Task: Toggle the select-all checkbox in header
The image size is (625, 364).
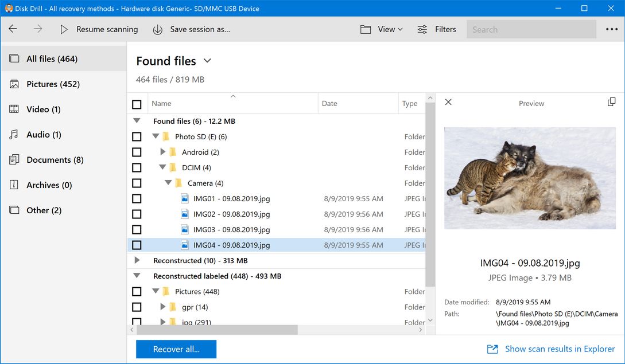Action: (x=137, y=104)
